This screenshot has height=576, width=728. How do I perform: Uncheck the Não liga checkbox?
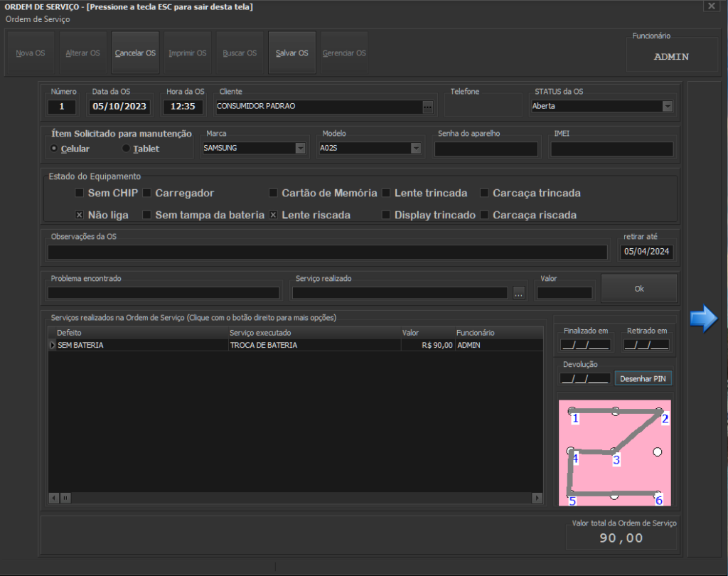click(x=80, y=215)
